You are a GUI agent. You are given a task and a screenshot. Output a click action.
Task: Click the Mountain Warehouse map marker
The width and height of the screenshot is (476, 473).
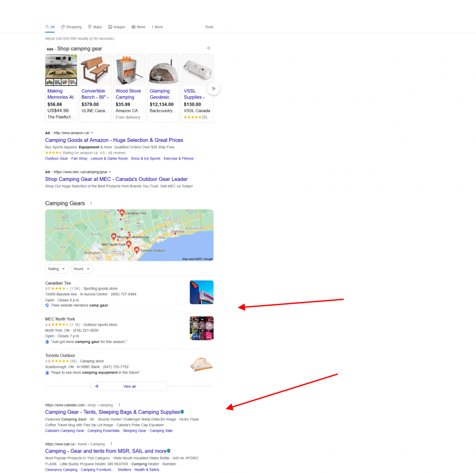113,236
